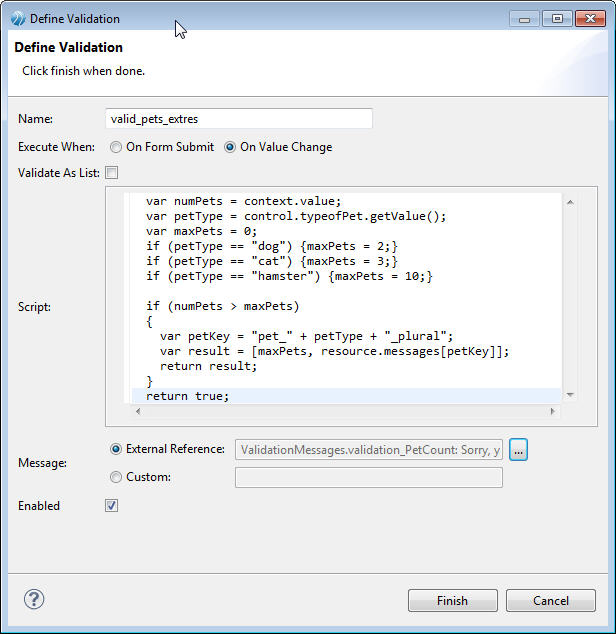Choose the External Reference radio button

[116, 450]
